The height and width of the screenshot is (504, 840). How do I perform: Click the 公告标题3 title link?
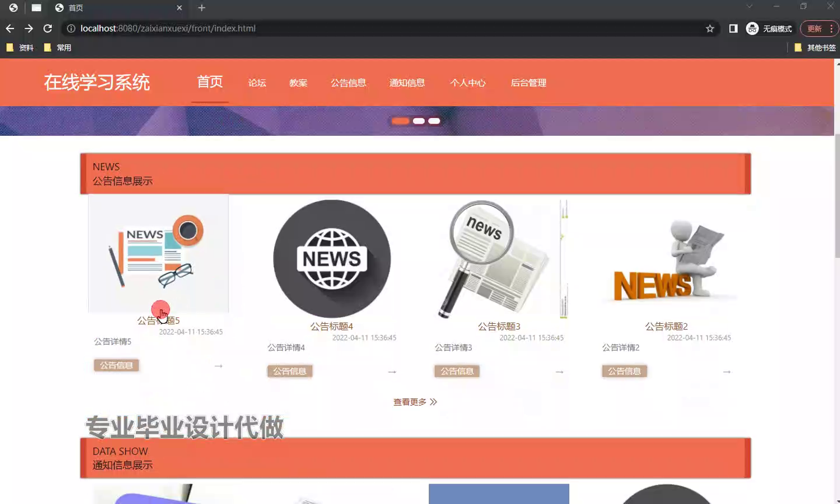click(499, 326)
